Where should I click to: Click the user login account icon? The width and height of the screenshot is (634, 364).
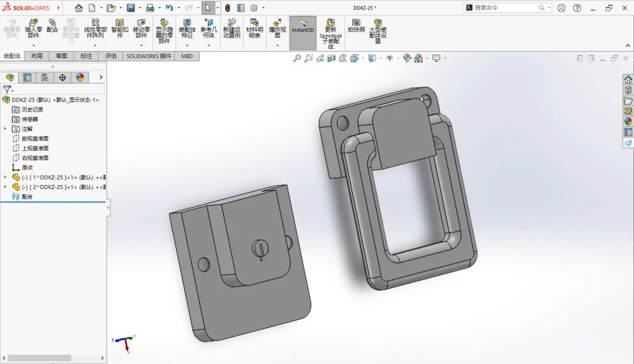tap(561, 8)
